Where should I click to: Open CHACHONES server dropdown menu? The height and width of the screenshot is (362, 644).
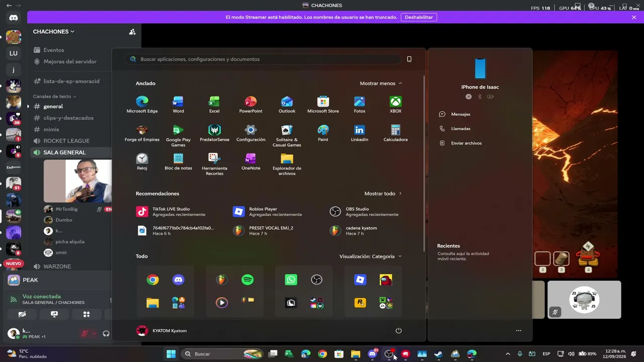point(54,31)
